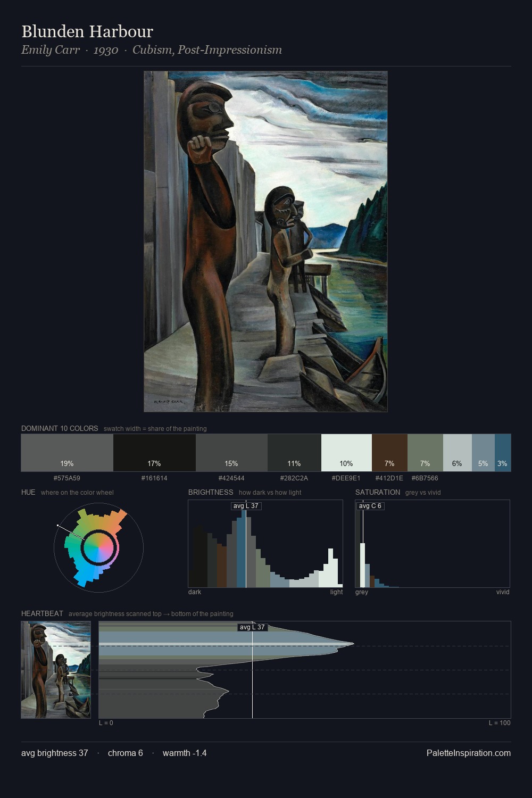Click the hex code '#575A59' label
532x798 pixels.
pos(67,478)
